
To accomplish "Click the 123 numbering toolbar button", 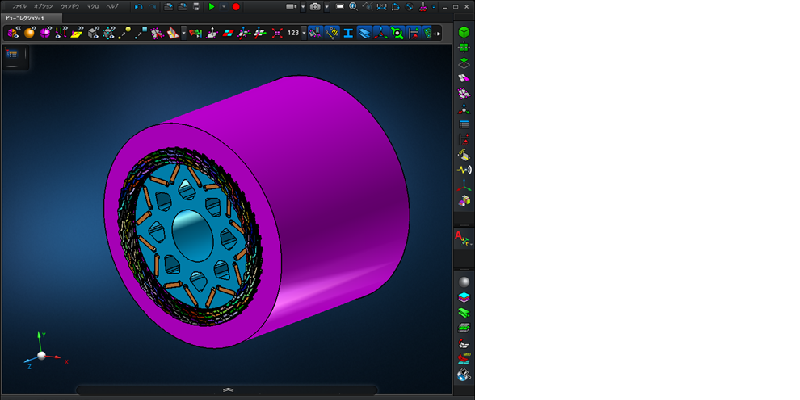I will pos(293,33).
